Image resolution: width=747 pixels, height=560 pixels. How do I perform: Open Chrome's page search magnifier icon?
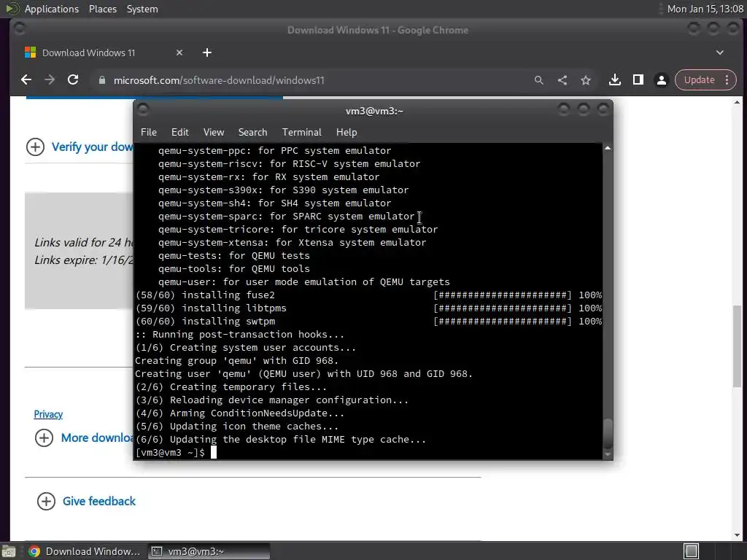click(x=539, y=80)
